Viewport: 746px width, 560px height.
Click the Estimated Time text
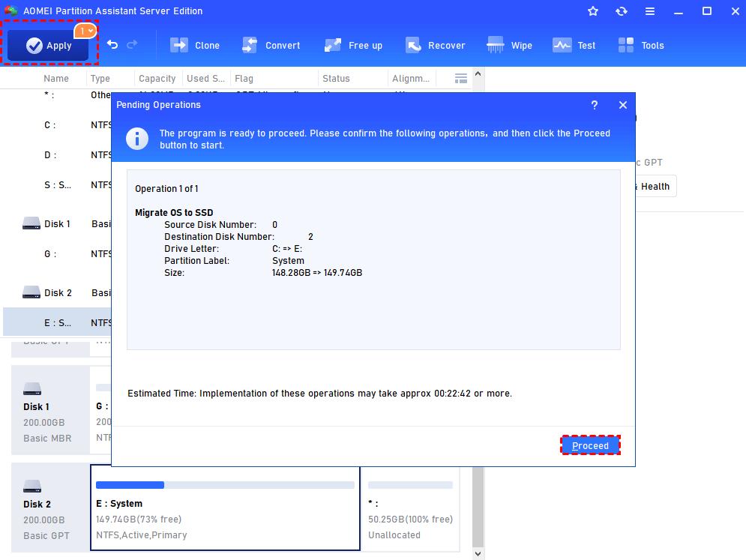click(x=319, y=394)
